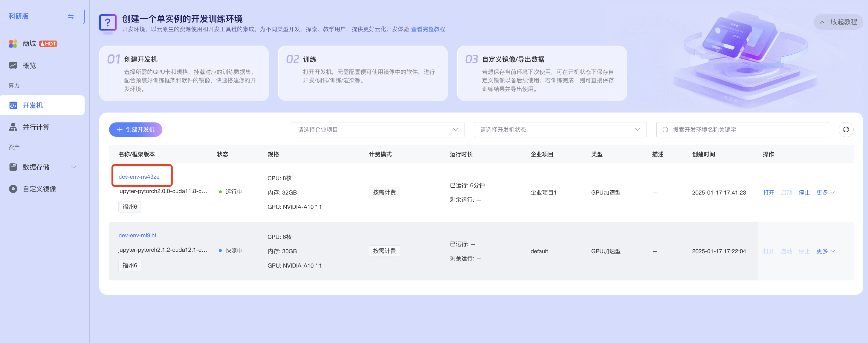Image resolution: width=868 pixels, height=343 pixels.
Task: Collapse tutorial with 收起教程 button
Action: [x=838, y=22]
